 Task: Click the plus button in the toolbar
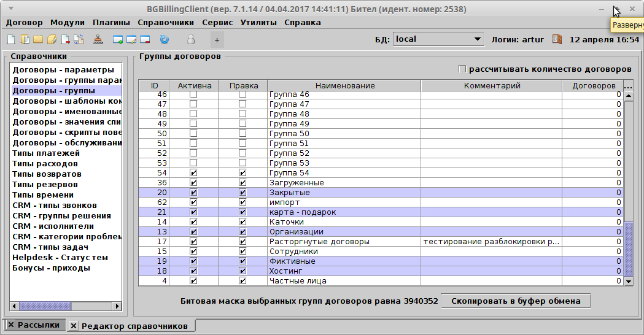pyautogui.click(x=217, y=40)
